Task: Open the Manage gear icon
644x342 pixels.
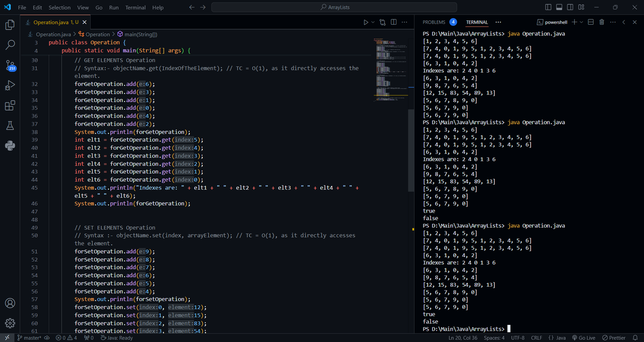Action: coord(11,323)
